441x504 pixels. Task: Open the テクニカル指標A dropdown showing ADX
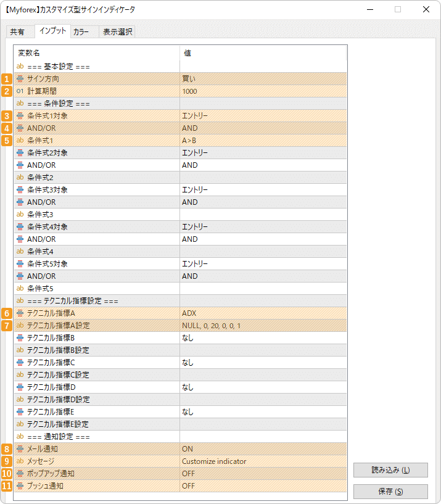point(263,313)
